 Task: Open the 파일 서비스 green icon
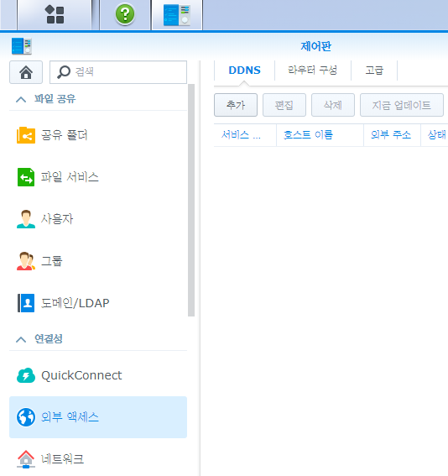26,177
